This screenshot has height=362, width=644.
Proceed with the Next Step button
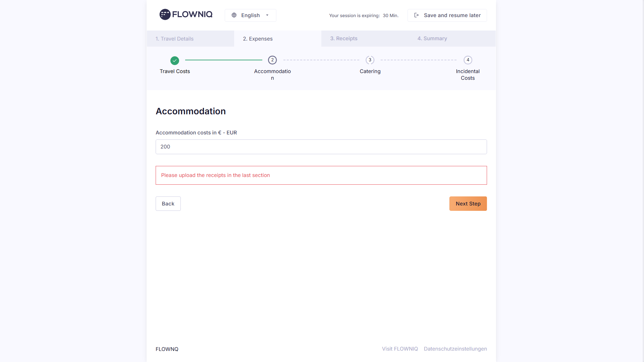(468, 203)
